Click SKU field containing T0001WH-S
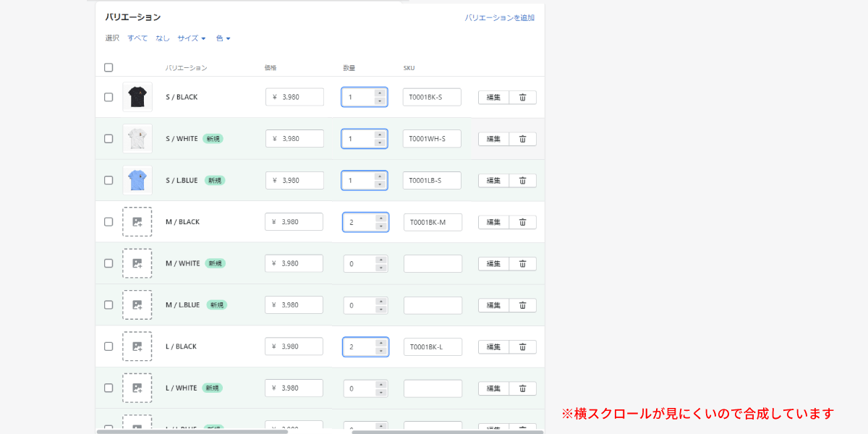 [432, 139]
